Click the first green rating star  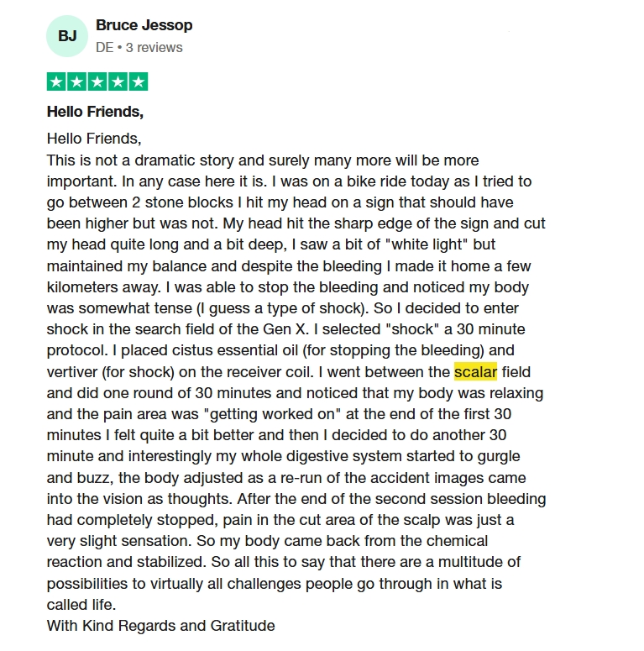[56, 82]
